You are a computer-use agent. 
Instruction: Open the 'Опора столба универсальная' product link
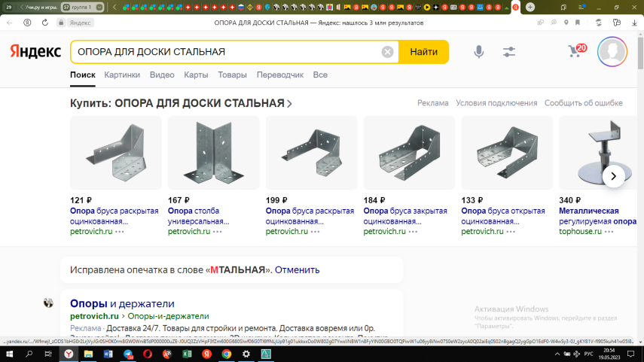[x=198, y=216]
